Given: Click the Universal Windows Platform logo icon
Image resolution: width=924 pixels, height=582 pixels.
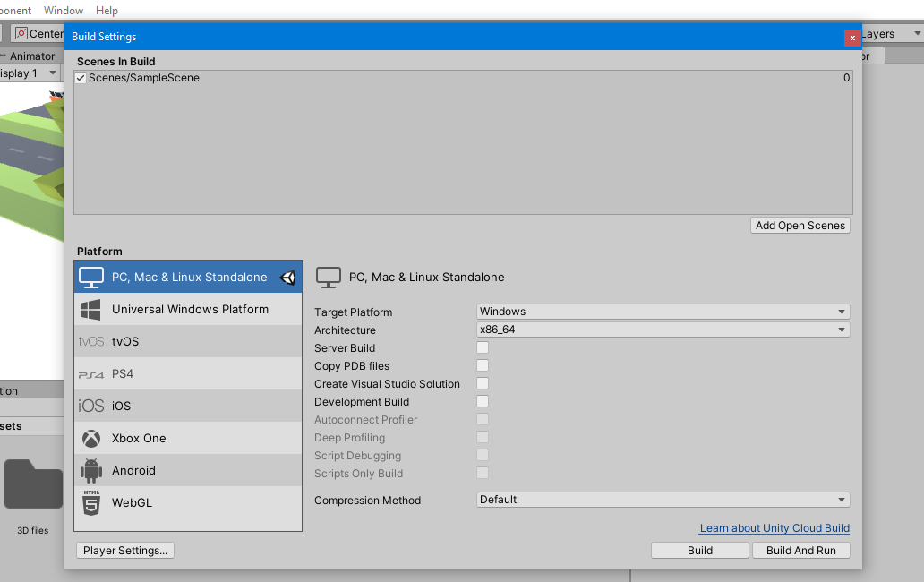Looking at the screenshot, I should tap(90, 310).
